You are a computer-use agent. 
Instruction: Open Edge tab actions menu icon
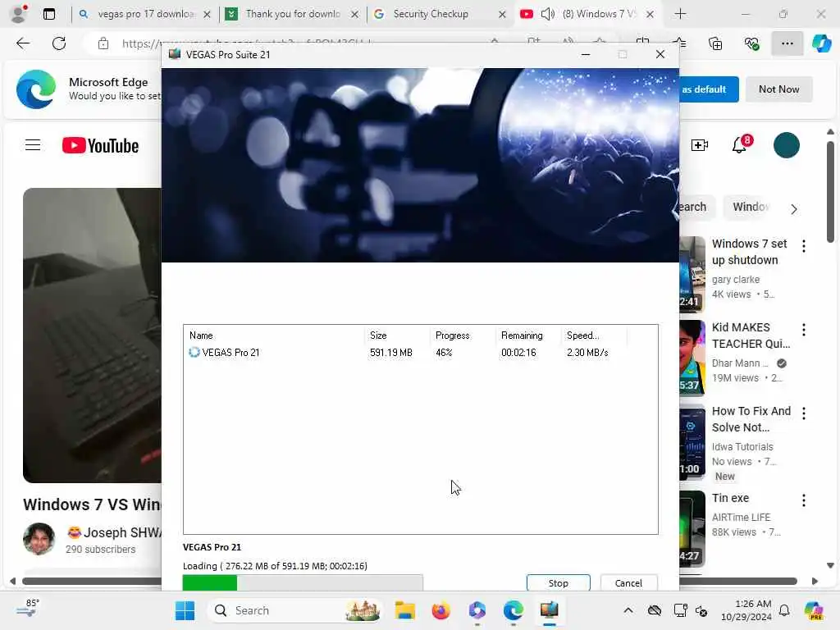click(48, 14)
